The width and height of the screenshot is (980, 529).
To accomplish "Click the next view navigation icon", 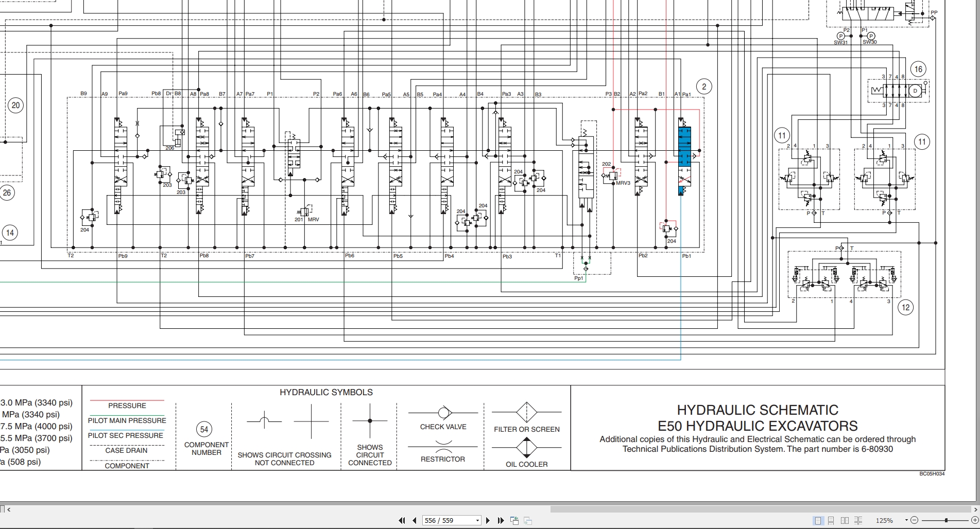I will coord(527,520).
